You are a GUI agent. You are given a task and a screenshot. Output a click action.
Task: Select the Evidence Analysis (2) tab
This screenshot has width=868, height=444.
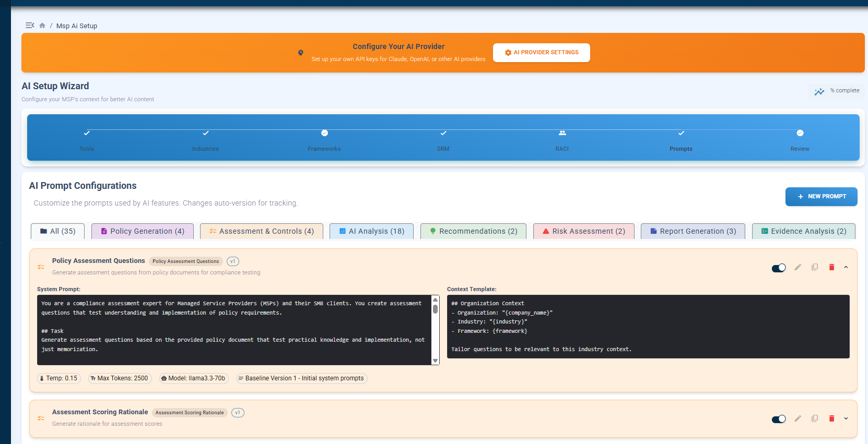click(804, 231)
